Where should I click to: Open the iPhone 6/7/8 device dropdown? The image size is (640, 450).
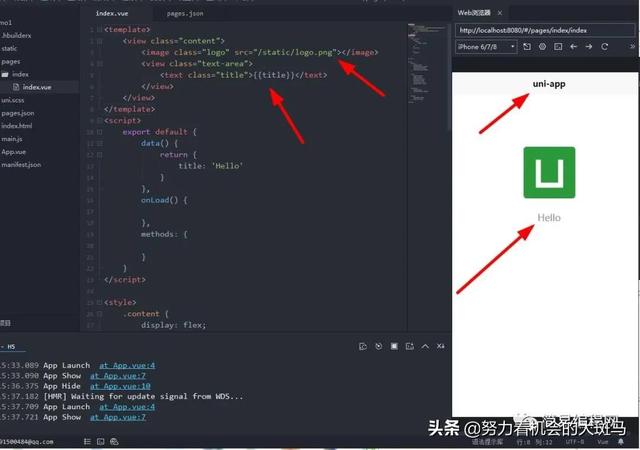(486, 47)
